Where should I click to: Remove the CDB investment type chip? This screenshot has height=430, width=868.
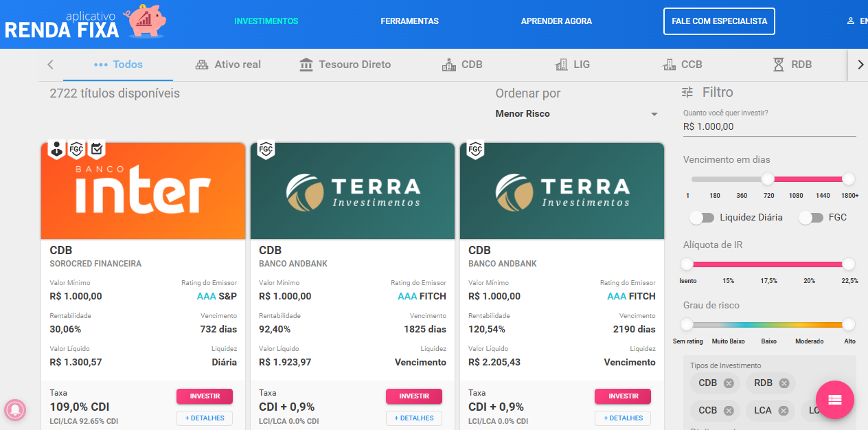(x=729, y=383)
